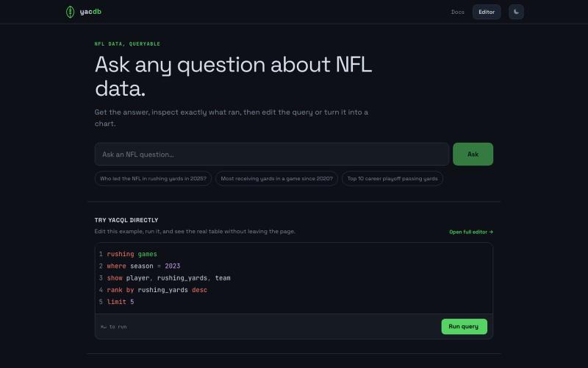This screenshot has width=588, height=368.
Task: Click the green Ask button
Action: pyautogui.click(x=473, y=155)
